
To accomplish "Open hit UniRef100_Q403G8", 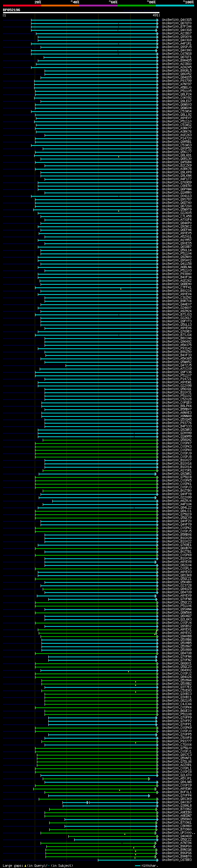I will 177,30.
